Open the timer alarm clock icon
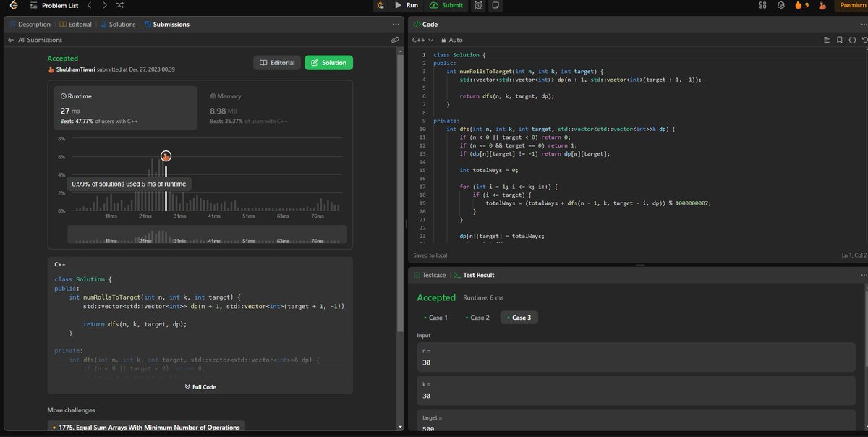 (478, 5)
